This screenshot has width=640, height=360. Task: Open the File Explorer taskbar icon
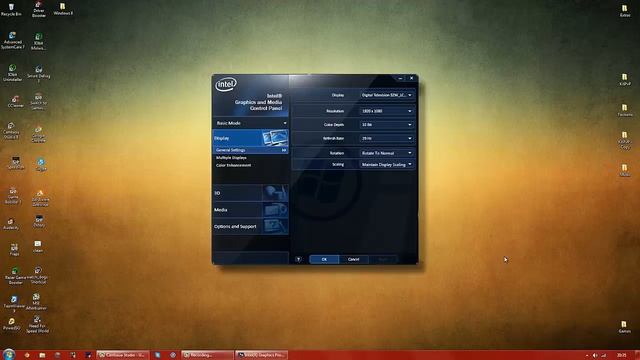[42, 355]
